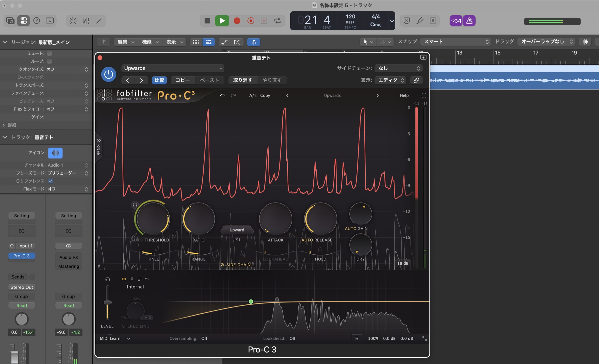This screenshot has height=364, width=599.
Task: Enable threshold audition headphone icon
Action: click(x=135, y=205)
